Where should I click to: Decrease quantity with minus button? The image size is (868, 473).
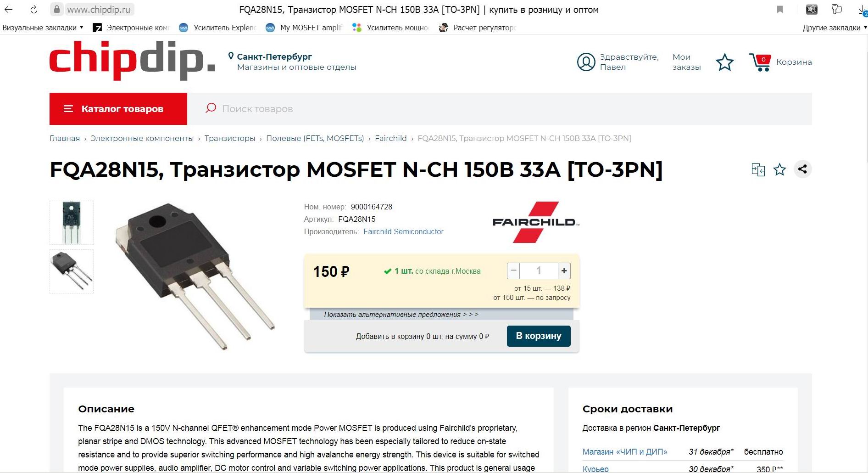tap(514, 271)
